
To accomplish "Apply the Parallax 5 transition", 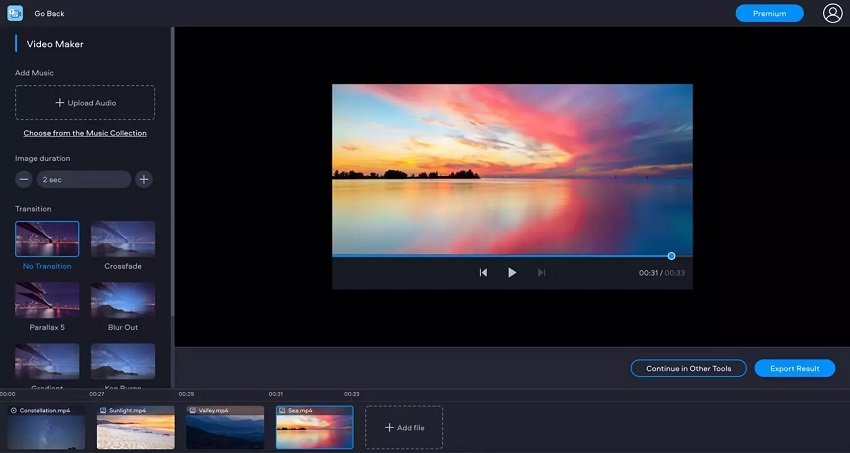I will 47,300.
